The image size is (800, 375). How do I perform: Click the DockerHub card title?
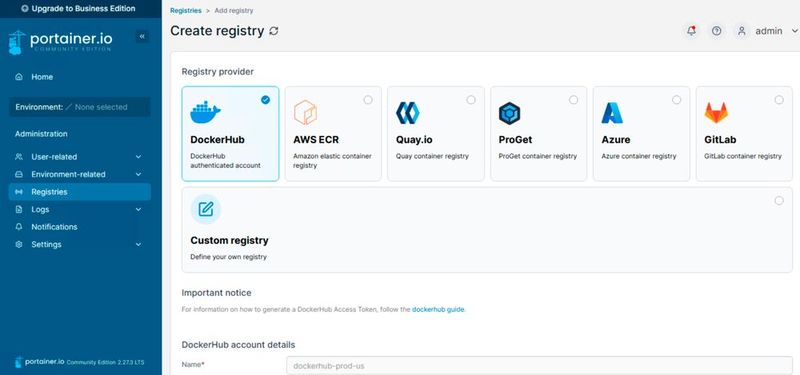217,139
